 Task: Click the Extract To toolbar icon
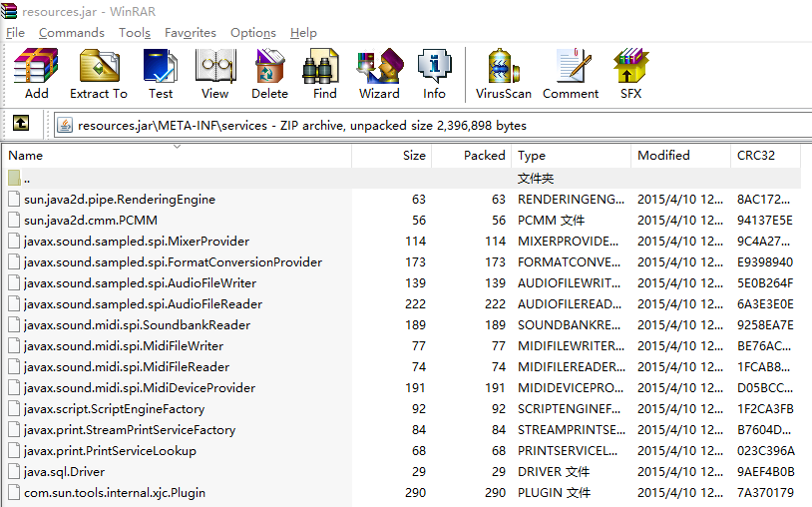point(98,74)
